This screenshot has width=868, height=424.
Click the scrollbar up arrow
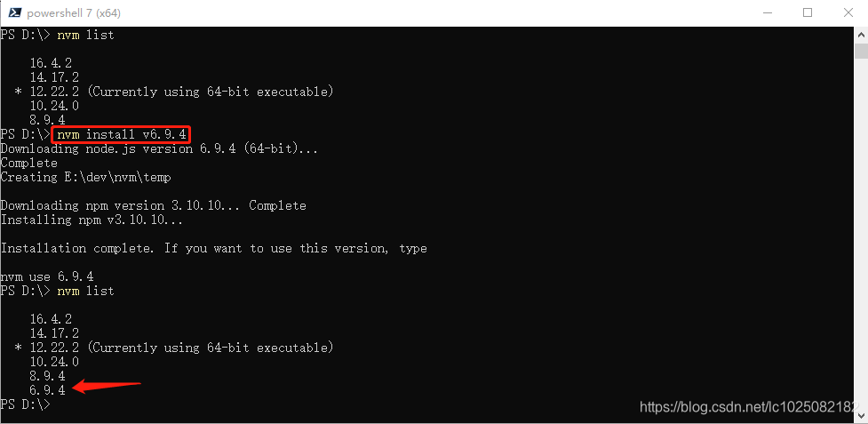pos(861,35)
